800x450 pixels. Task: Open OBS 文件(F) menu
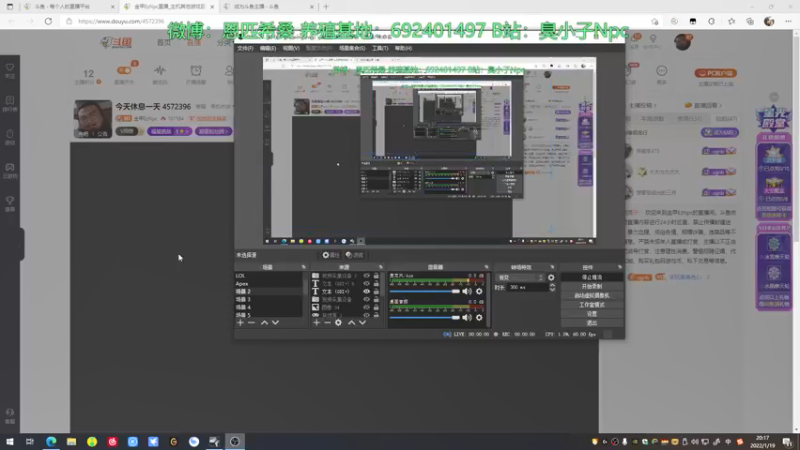245,48
